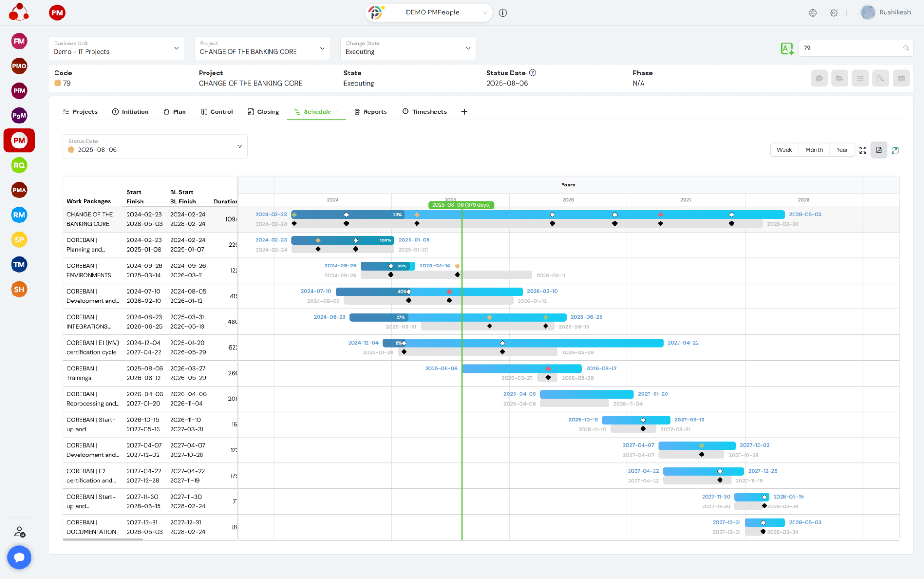Viewport: 924px width, 579px height.
Task: Click the briefcase icon button
Action: (901, 78)
